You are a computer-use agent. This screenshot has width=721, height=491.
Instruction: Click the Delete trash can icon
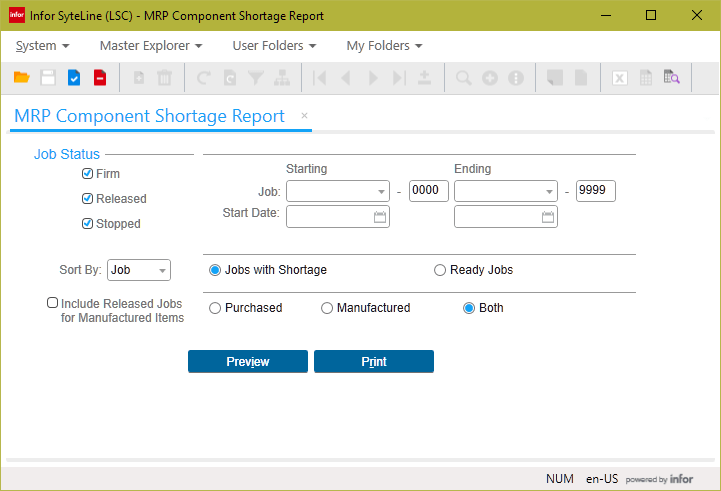click(164, 77)
